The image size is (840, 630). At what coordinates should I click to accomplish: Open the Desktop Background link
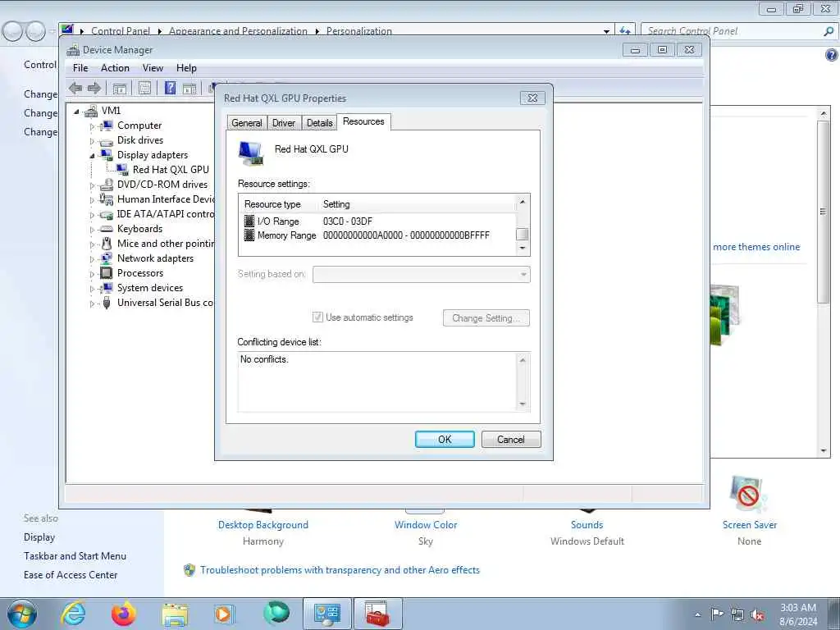click(263, 525)
